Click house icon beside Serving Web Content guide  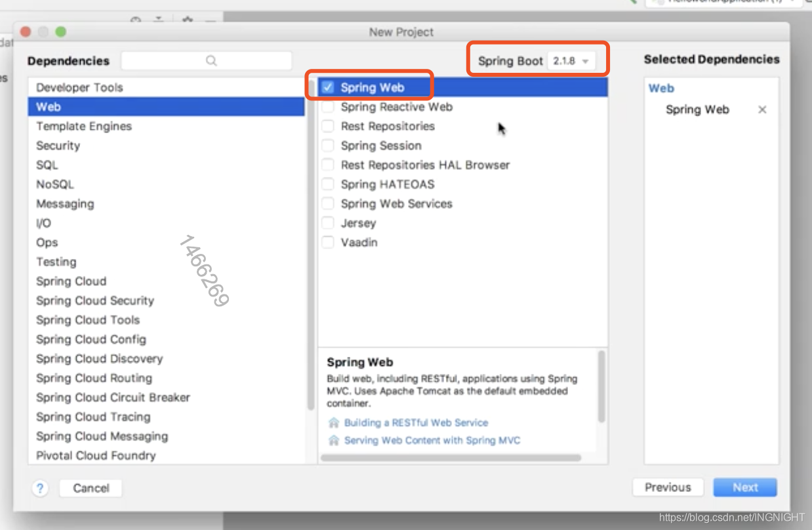pos(334,440)
